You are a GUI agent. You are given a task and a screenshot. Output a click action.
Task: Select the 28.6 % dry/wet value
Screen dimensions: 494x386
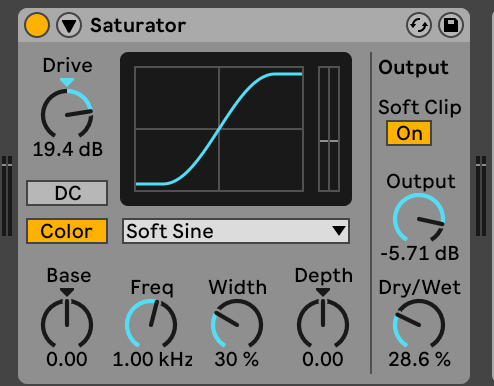click(x=419, y=359)
